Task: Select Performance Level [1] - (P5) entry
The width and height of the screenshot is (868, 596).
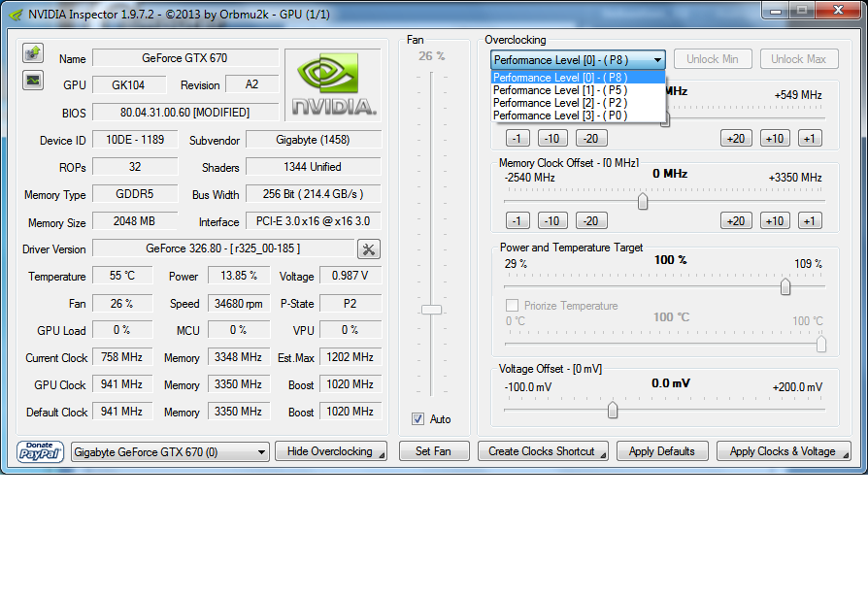Action: (578, 90)
